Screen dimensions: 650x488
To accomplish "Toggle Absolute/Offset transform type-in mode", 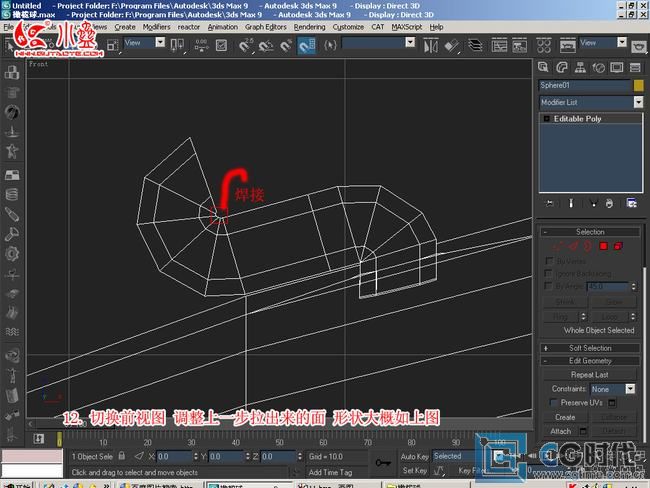I will (x=139, y=456).
